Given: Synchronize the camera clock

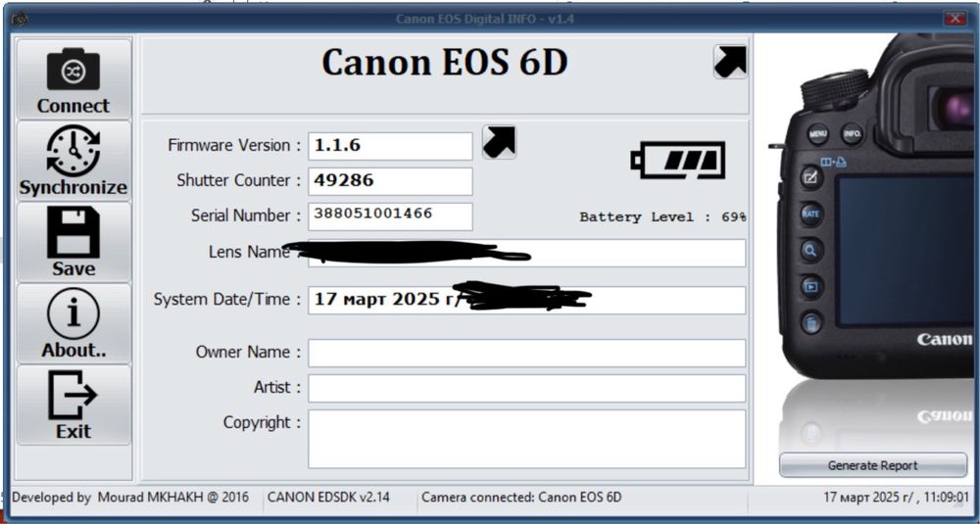Looking at the screenshot, I should pyautogui.click(x=73, y=161).
